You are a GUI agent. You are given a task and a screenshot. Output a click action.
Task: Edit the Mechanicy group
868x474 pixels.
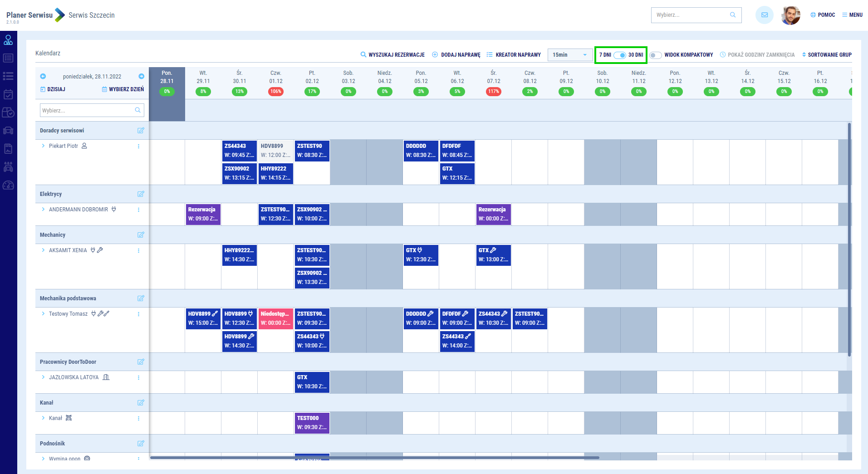(x=141, y=235)
